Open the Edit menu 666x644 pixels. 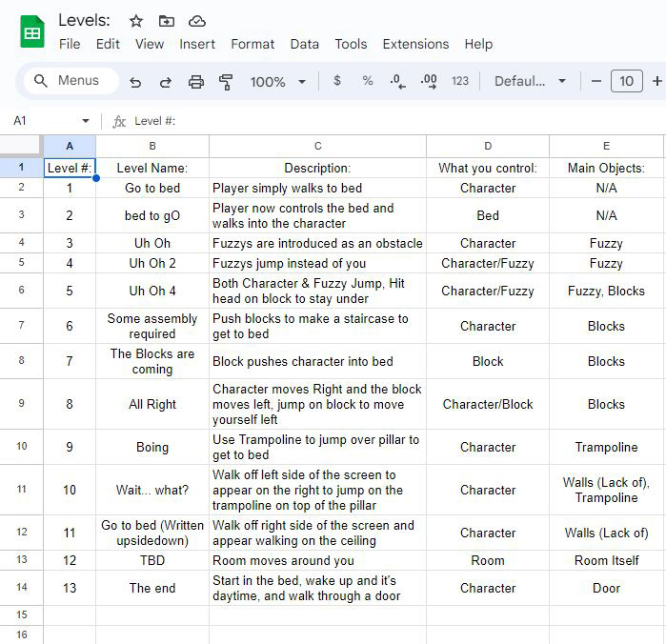coord(108,44)
